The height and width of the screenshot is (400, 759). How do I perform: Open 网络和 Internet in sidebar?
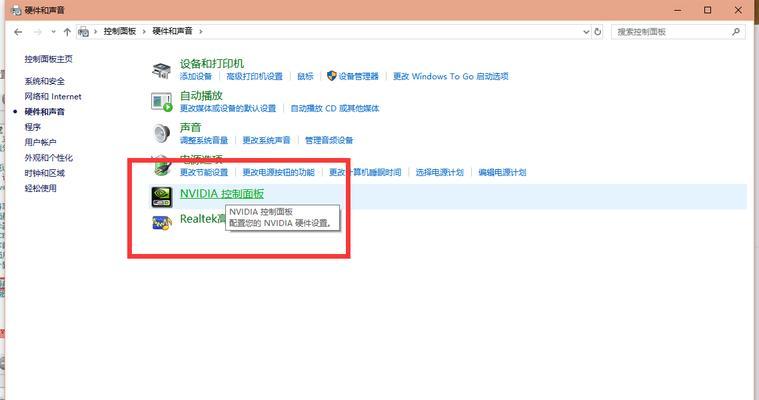[53, 96]
